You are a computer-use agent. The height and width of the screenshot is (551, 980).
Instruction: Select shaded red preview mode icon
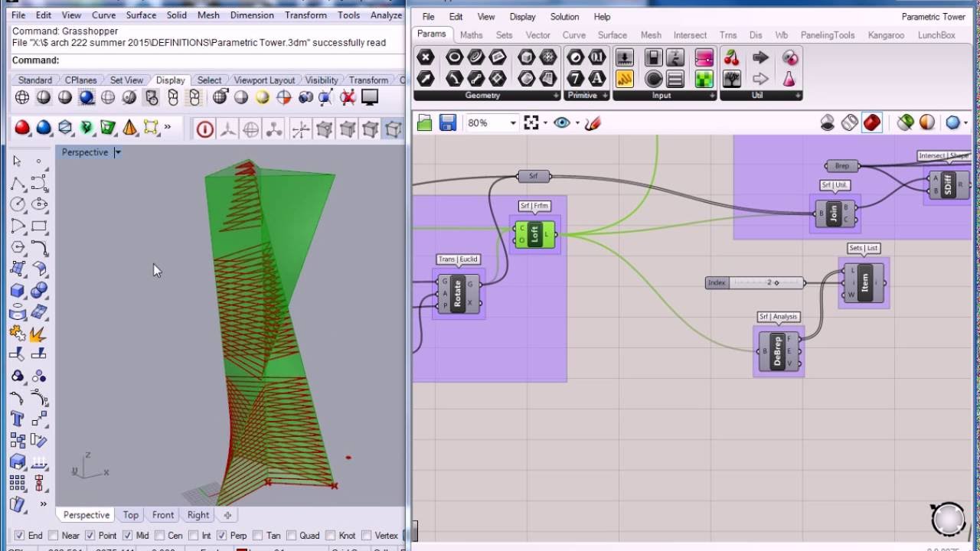(x=872, y=122)
